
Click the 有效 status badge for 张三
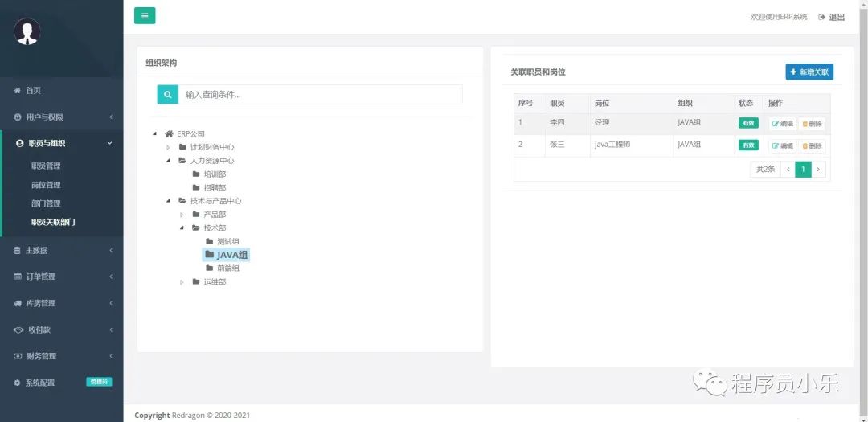[x=748, y=145]
